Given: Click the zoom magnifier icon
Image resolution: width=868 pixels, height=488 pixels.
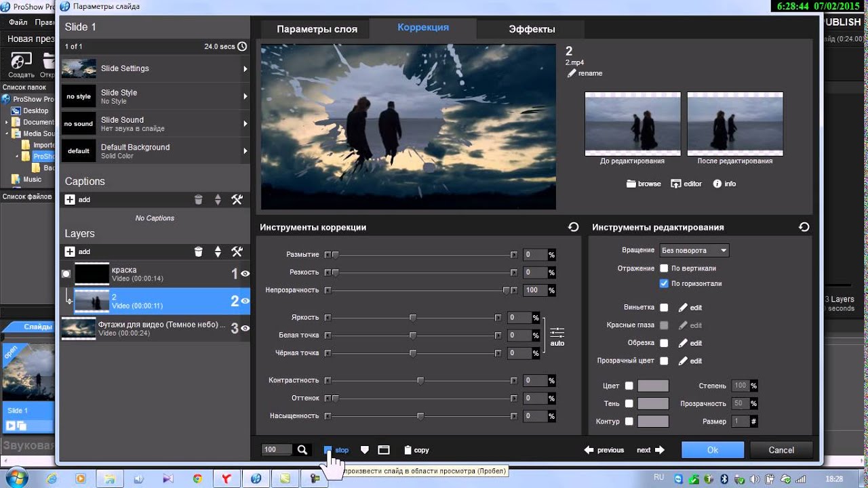Looking at the screenshot, I should click(302, 449).
